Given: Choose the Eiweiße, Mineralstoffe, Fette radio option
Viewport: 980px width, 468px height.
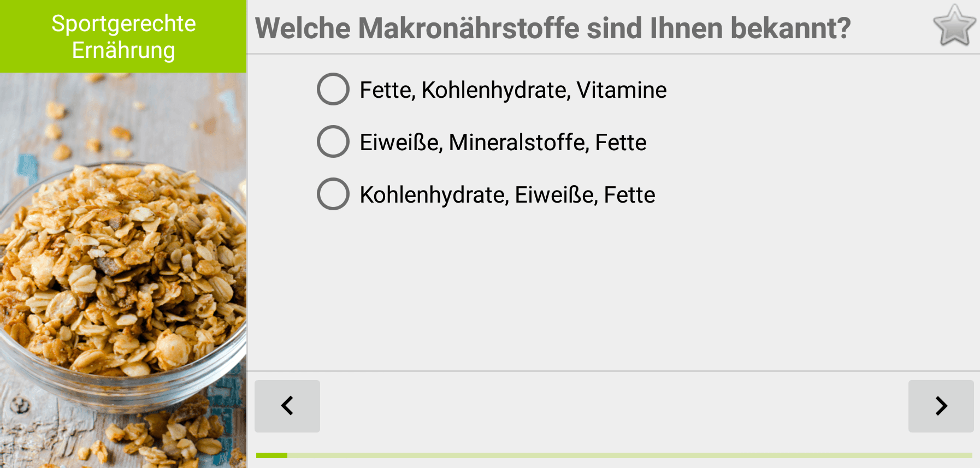Looking at the screenshot, I should (333, 141).
